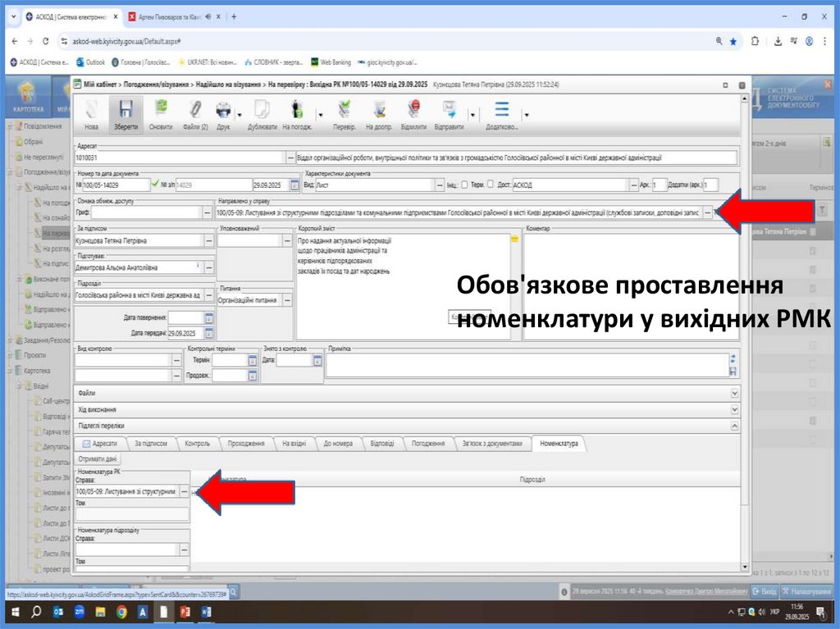Viewport: 840px width, 629px height.
Task: Save note icon beside Примітка
Action: pos(733,371)
